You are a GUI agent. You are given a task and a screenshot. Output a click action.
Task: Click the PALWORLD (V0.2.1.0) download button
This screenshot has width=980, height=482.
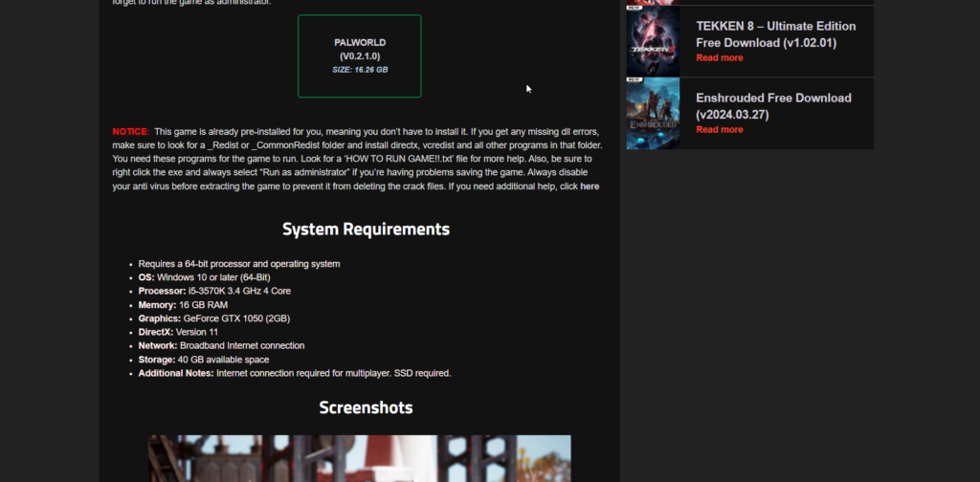(360, 56)
